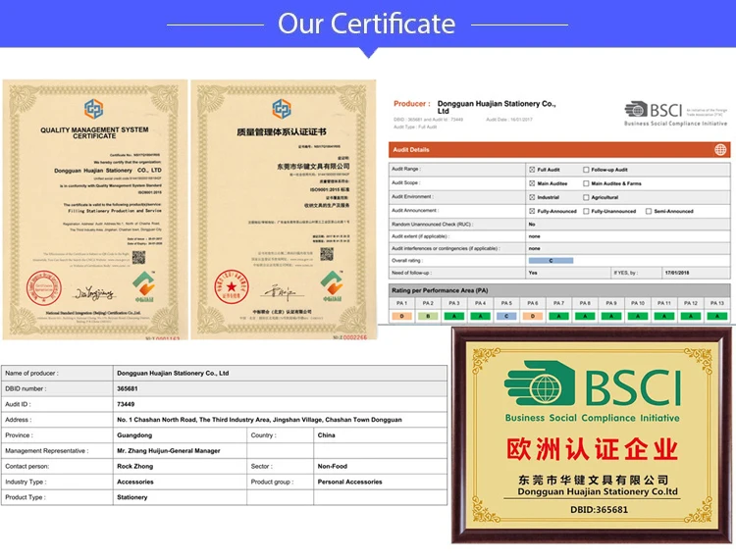Image resolution: width=736 pixels, height=560 pixels.
Task: Click the signature on the Chinese certificate
Action: tap(281, 293)
